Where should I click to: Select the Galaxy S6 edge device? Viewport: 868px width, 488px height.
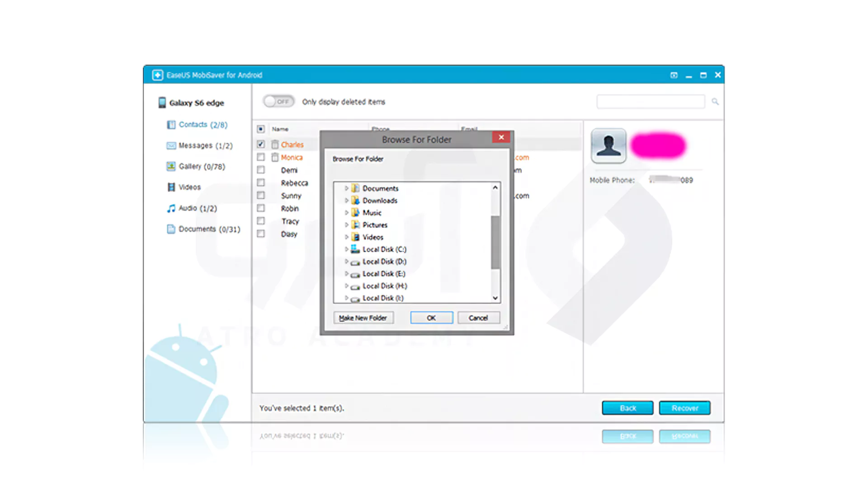tap(197, 103)
